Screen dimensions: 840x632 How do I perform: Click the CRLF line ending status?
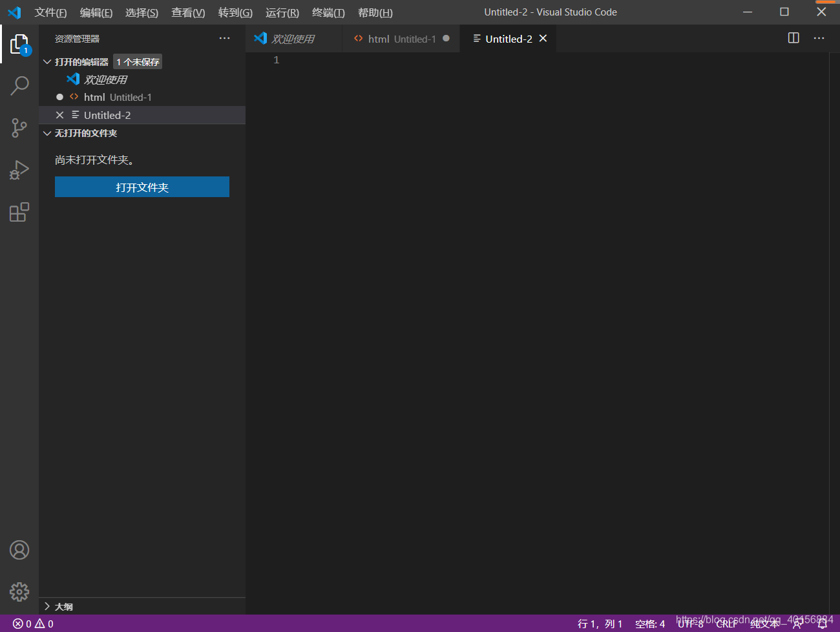[727, 624]
